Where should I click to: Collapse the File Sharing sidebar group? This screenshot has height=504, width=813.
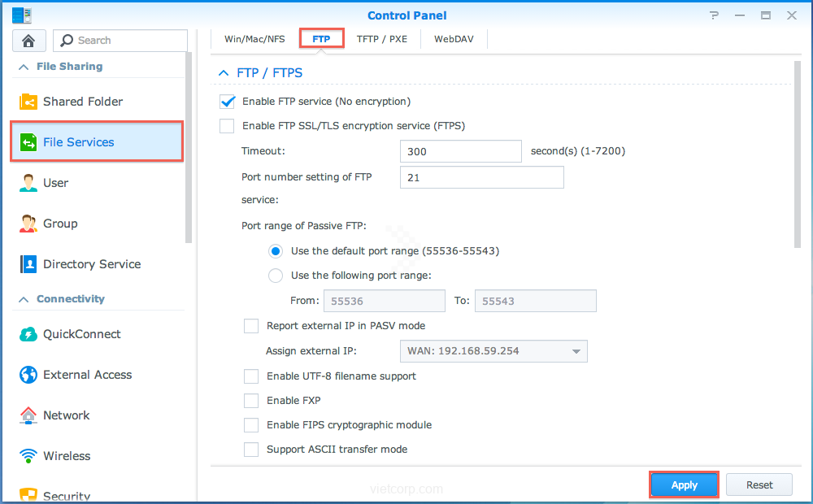[x=23, y=67]
